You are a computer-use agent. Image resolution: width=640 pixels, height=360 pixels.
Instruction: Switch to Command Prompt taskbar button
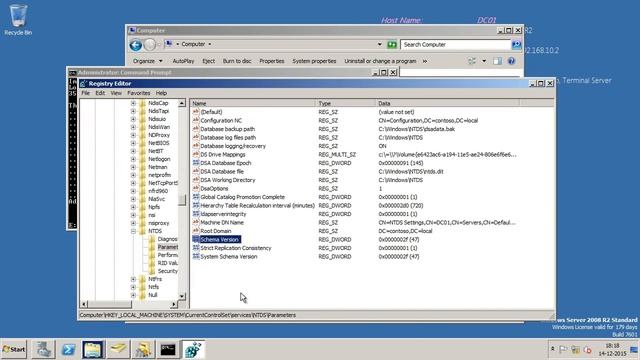[168, 349]
